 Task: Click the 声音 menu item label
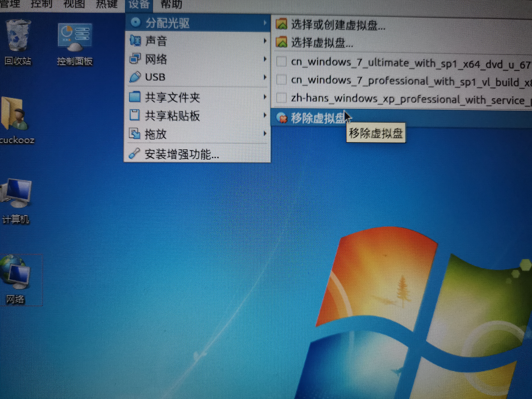[156, 41]
